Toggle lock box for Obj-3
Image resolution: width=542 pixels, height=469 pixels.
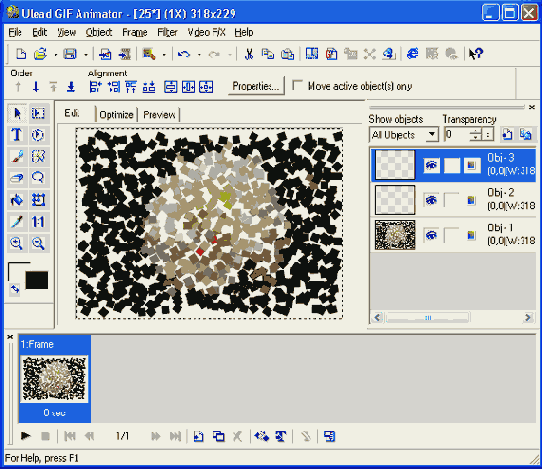pyautogui.click(x=452, y=165)
